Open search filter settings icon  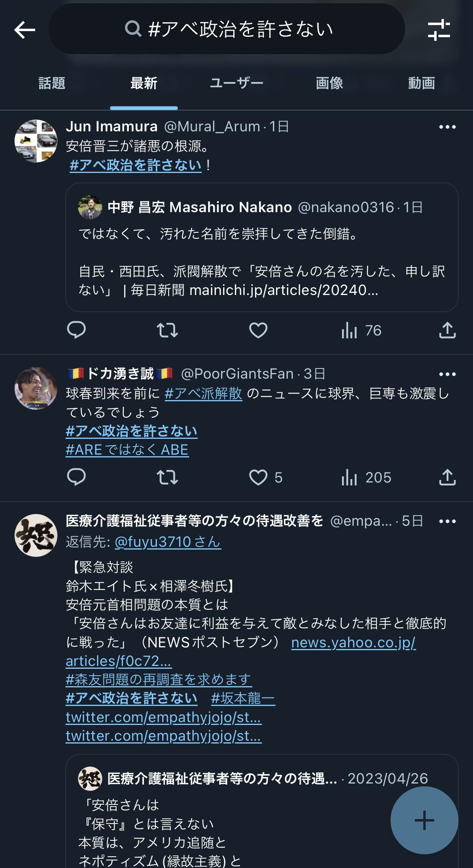tap(439, 30)
